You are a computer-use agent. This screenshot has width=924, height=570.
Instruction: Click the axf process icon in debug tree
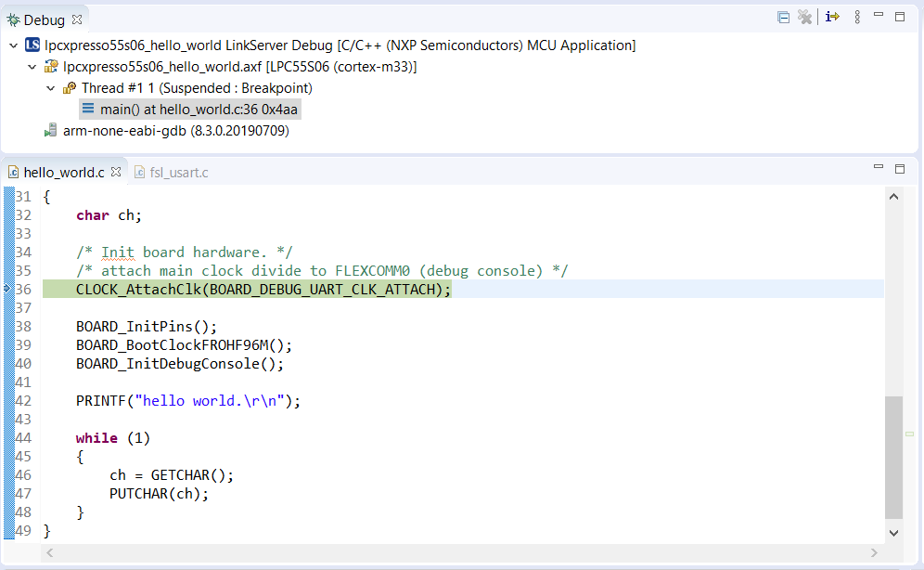coord(51,67)
